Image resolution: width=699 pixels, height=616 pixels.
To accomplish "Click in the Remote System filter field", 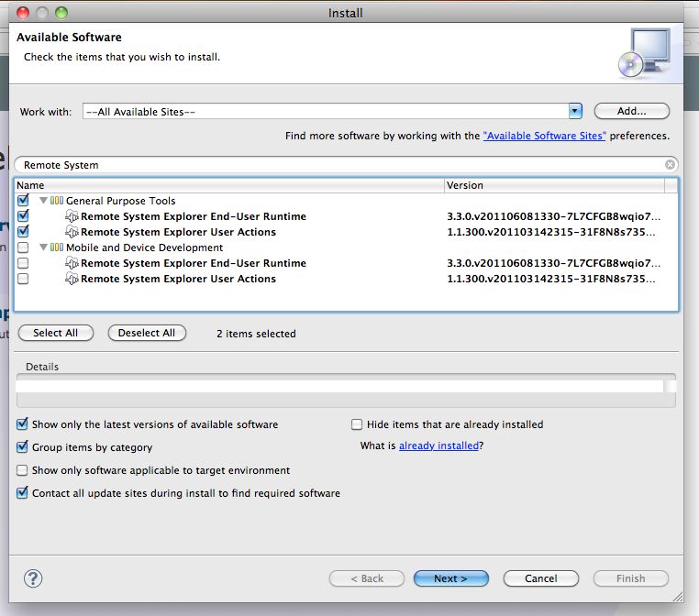I will [339, 165].
